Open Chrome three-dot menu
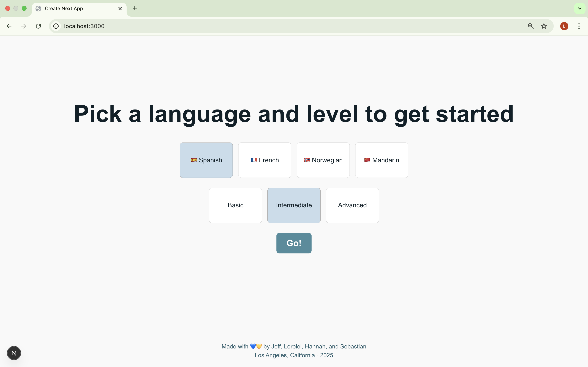This screenshot has height=367, width=588. pos(579,26)
